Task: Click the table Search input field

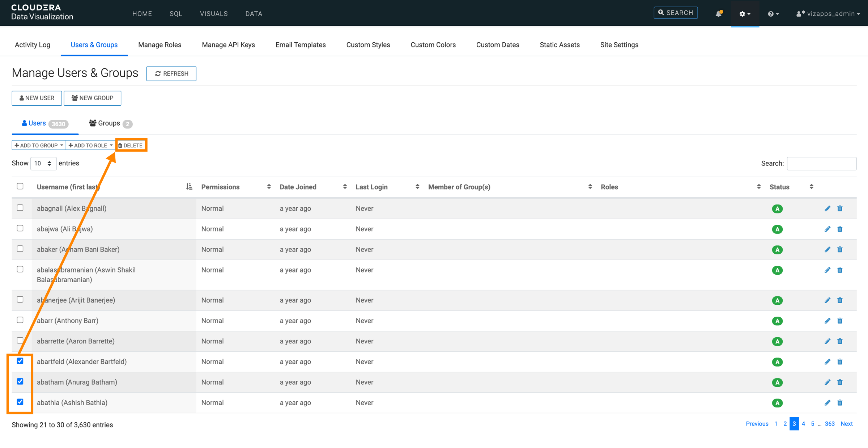Action: tap(821, 164)
